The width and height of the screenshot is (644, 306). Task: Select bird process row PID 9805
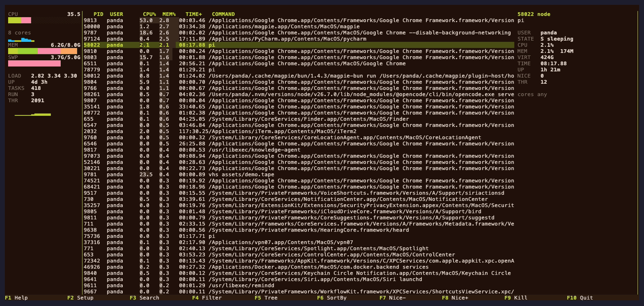tap(299, 211)
